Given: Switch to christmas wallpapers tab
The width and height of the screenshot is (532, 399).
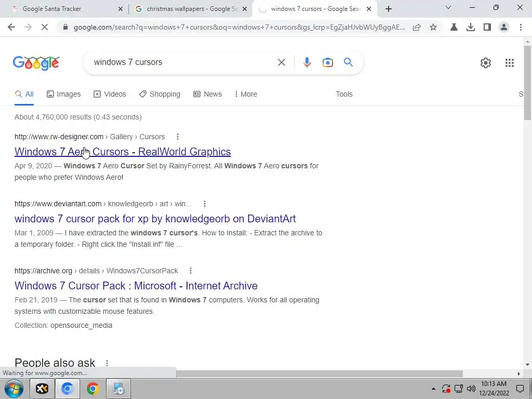Looking at the screenshot, I should (190, 9).
